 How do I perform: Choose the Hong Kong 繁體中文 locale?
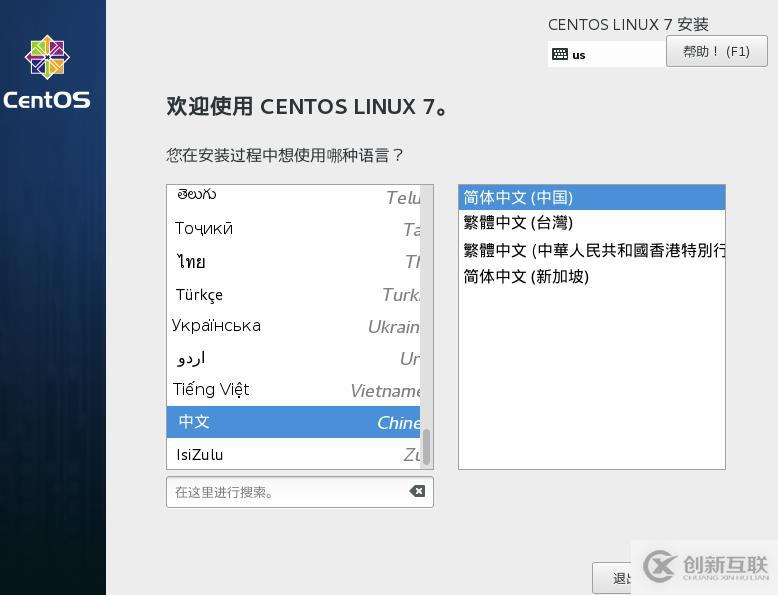tap(591, 250)
